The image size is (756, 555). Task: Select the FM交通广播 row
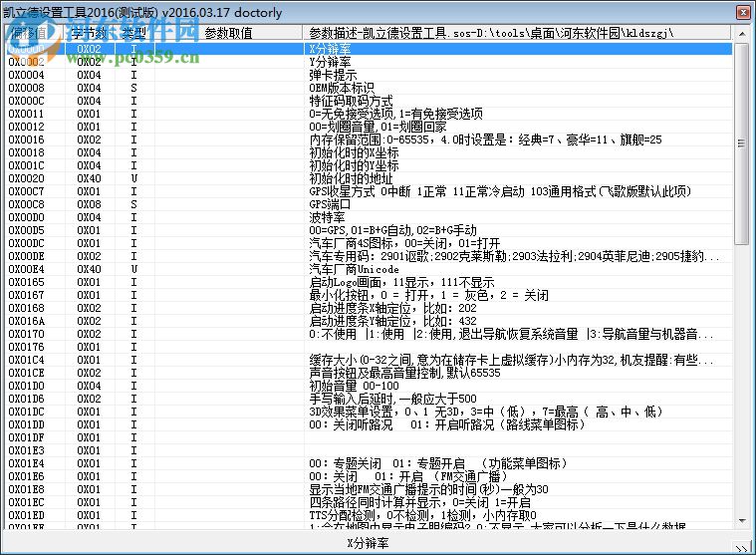tap(370, 476)
